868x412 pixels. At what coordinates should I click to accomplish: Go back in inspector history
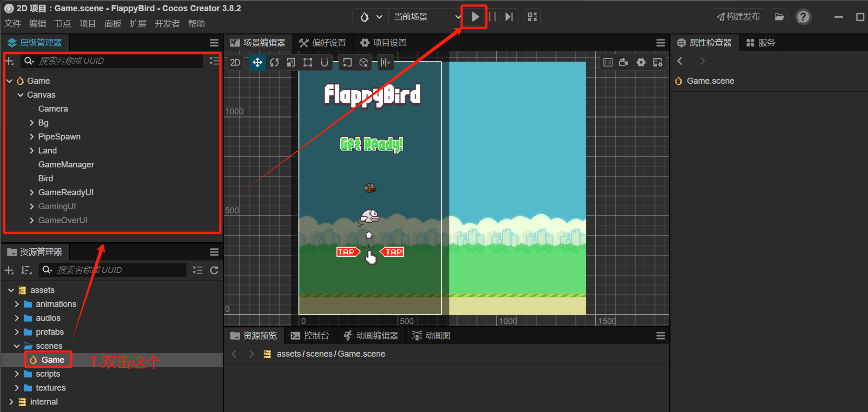coord(680,61)
